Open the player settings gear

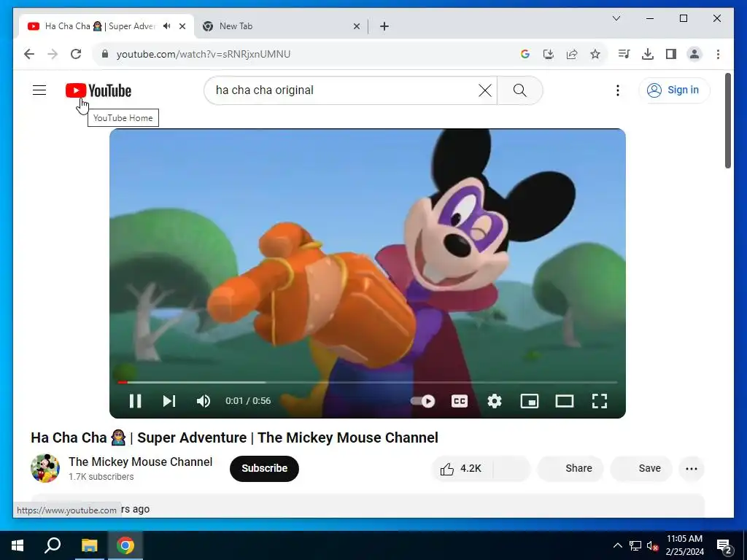pos(495,401)
